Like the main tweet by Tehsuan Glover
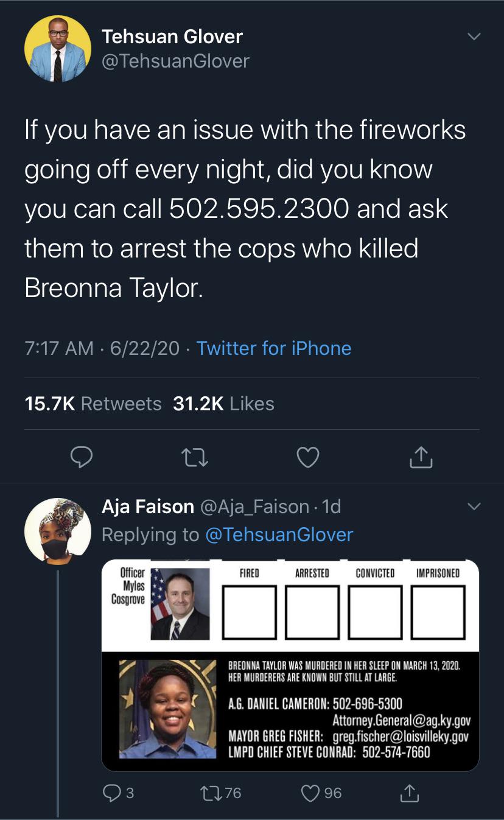The image size is (504, 820). 307,457
